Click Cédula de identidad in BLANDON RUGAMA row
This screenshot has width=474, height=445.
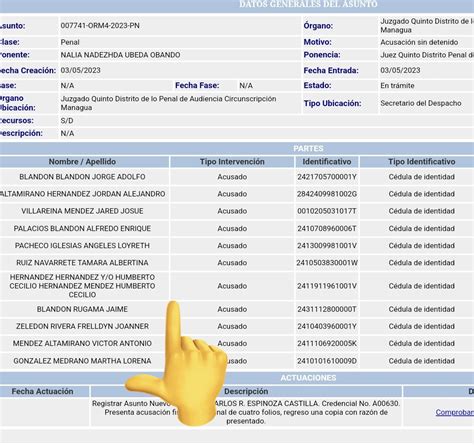tap(422, 309)
